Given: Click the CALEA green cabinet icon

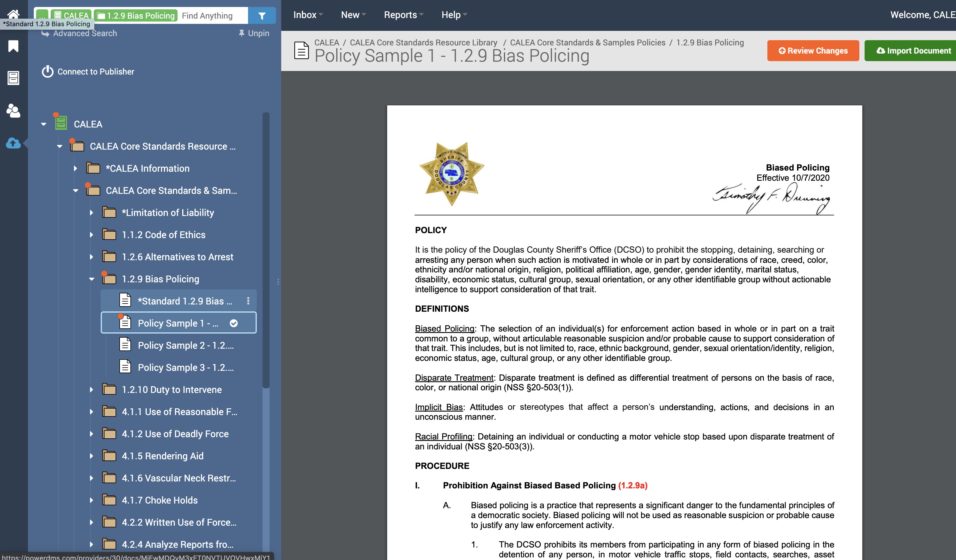Looking at the screenshot, I should coord(61,123).
